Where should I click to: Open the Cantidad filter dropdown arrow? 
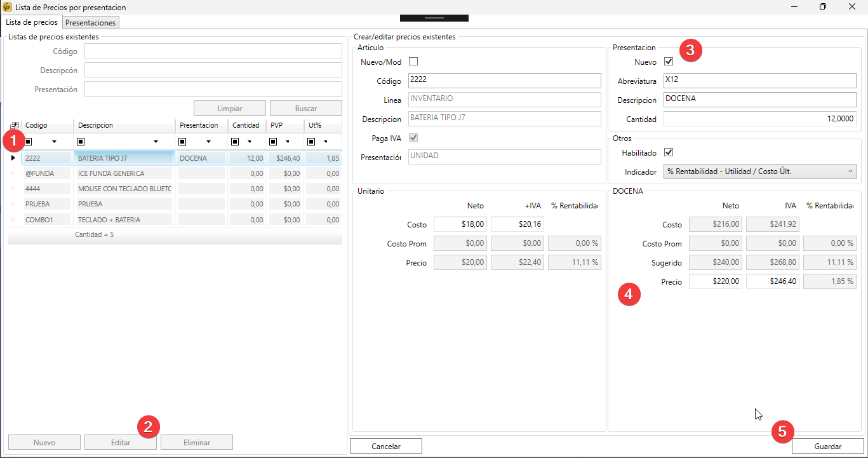[250, 142]
